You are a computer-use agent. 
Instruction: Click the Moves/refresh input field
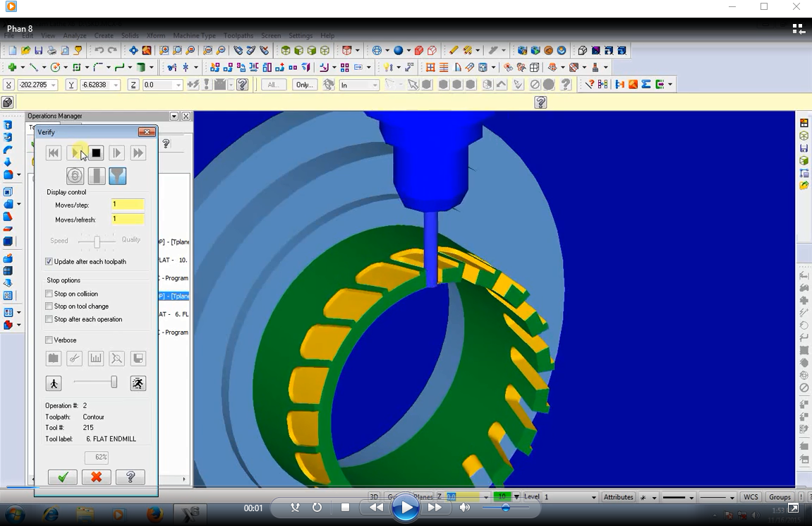pyautogui.click(x=128, y=219)
